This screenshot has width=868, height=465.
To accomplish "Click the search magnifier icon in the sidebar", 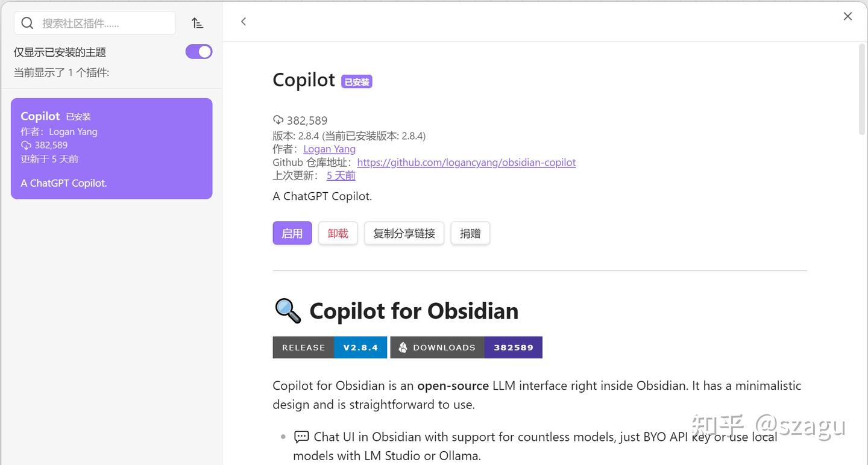I will 27,22.
